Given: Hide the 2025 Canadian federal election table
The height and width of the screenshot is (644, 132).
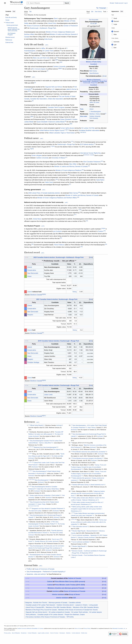Looking at the screenshot, I should pyautogui.click(x=91, y=257).
